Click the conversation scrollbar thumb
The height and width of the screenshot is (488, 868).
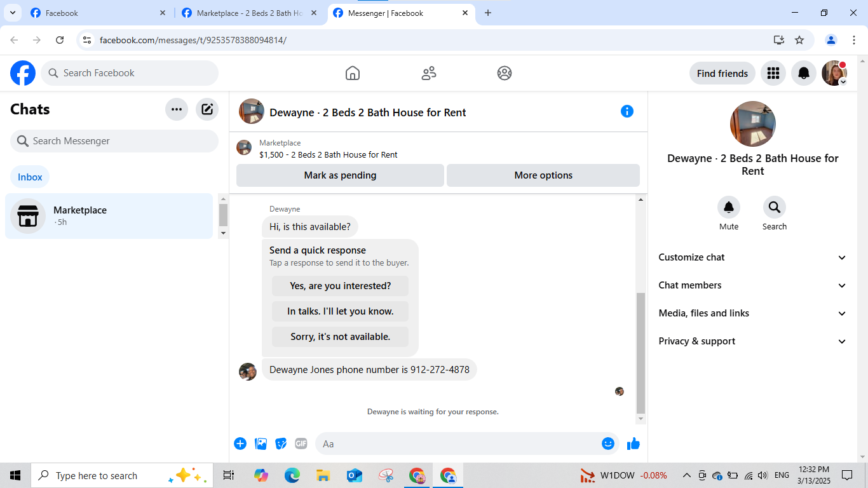(x=641, y=353)
